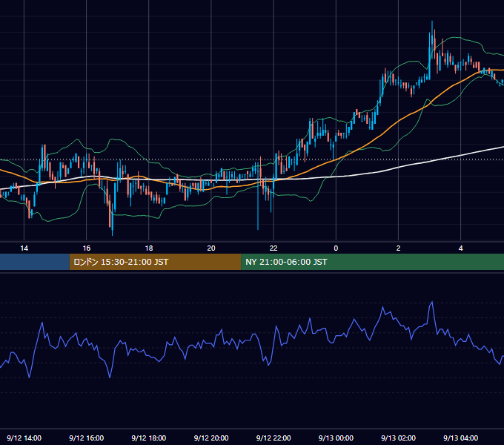Click the NY 21:00-06:00 JST session bar
504x445 pixels.
[x=373, y=262]
